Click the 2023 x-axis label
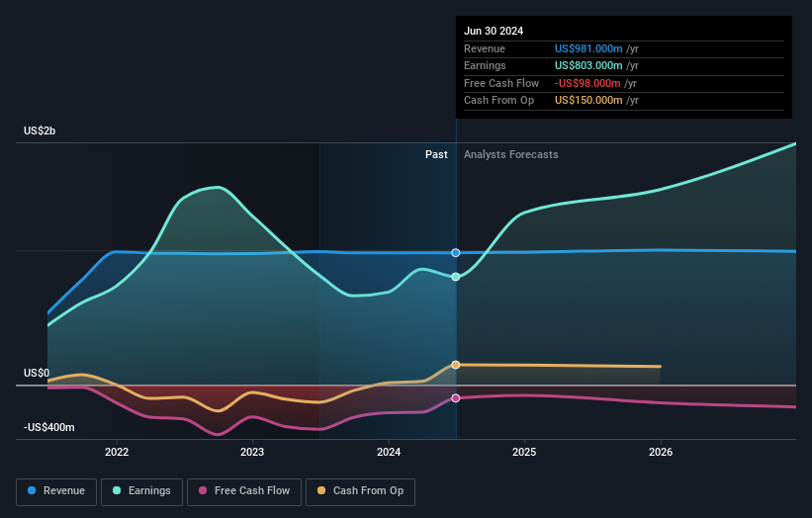This screenshot has height=518, width=812. tap(252, 452)
